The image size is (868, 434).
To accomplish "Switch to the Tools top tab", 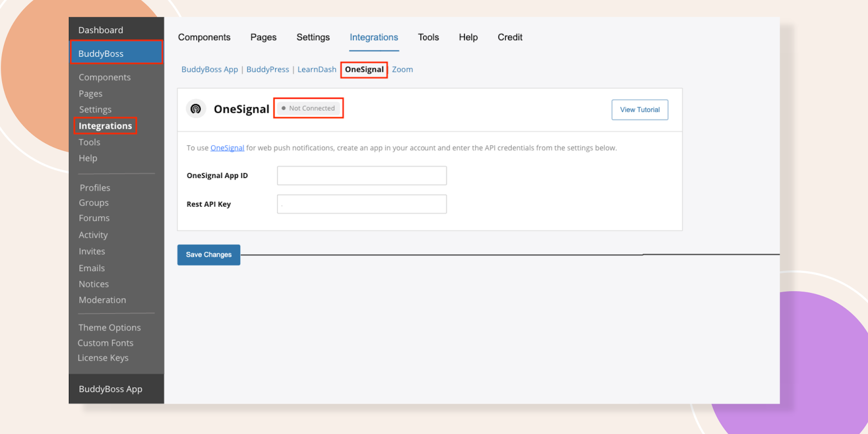I will pyautogui.click(x=428, y=37).
